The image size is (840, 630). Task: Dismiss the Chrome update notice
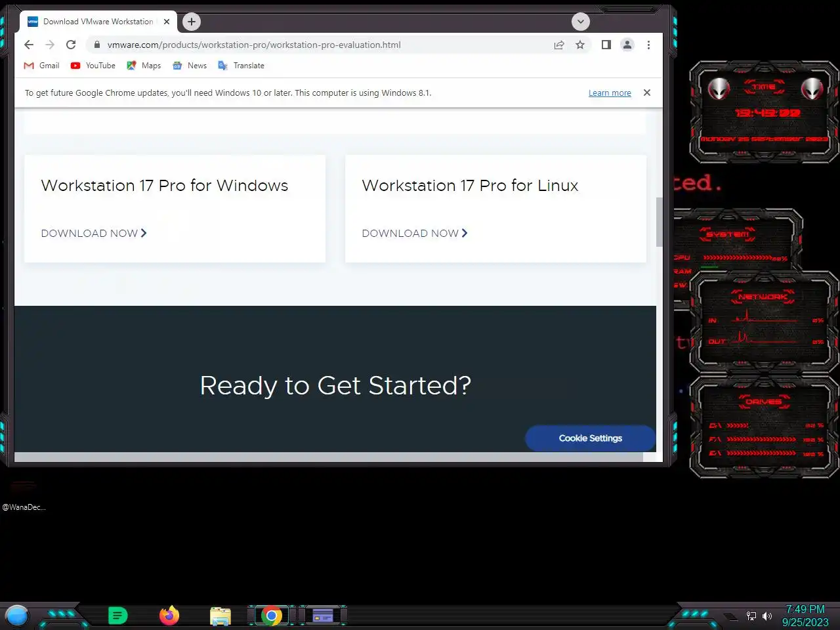[x=647, y=93]
